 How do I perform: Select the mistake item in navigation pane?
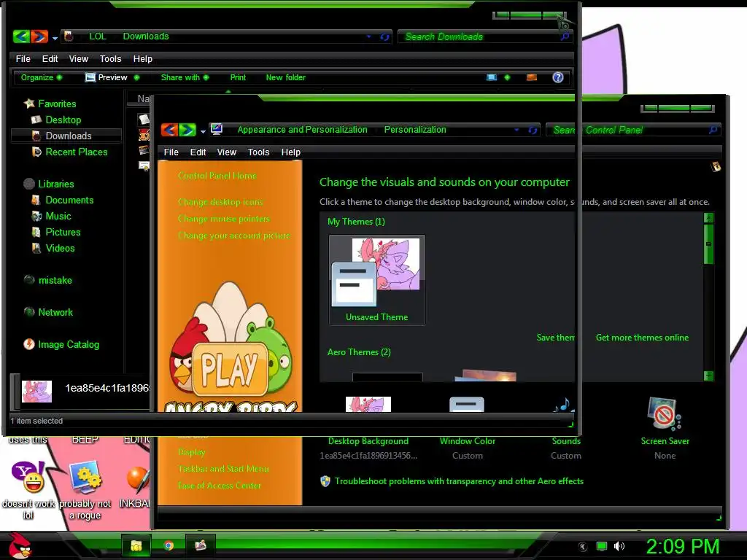48,280
